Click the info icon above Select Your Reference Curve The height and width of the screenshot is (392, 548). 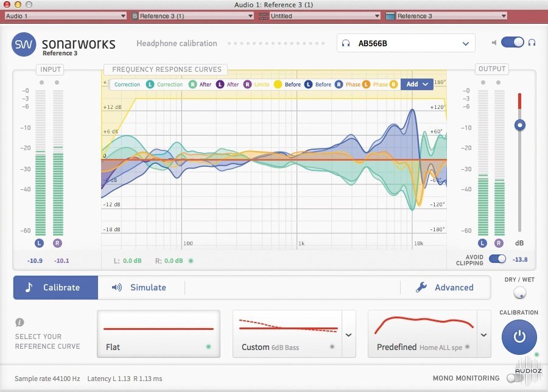(x=19, y=322)
